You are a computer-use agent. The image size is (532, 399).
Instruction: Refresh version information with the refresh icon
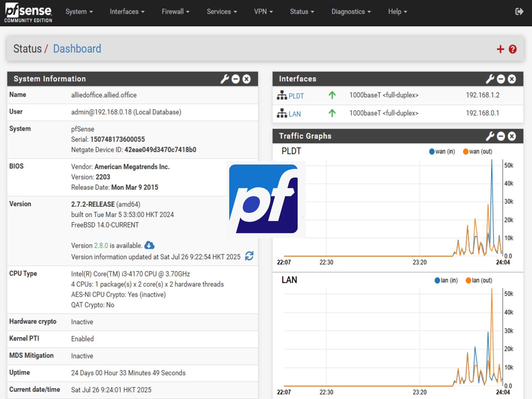tap(249, 256)
